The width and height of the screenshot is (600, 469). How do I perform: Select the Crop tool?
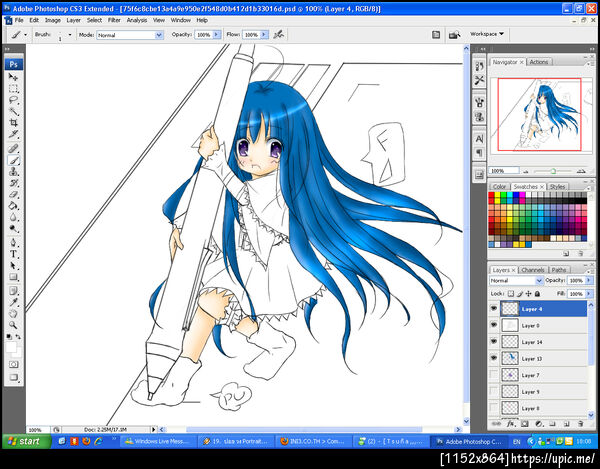13,123
